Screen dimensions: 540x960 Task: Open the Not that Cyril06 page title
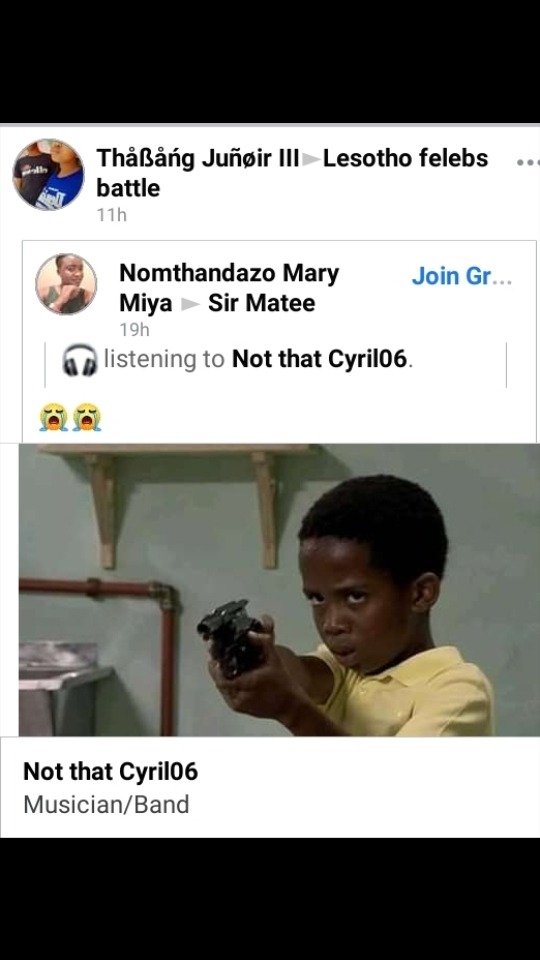[x=111, y=771]
